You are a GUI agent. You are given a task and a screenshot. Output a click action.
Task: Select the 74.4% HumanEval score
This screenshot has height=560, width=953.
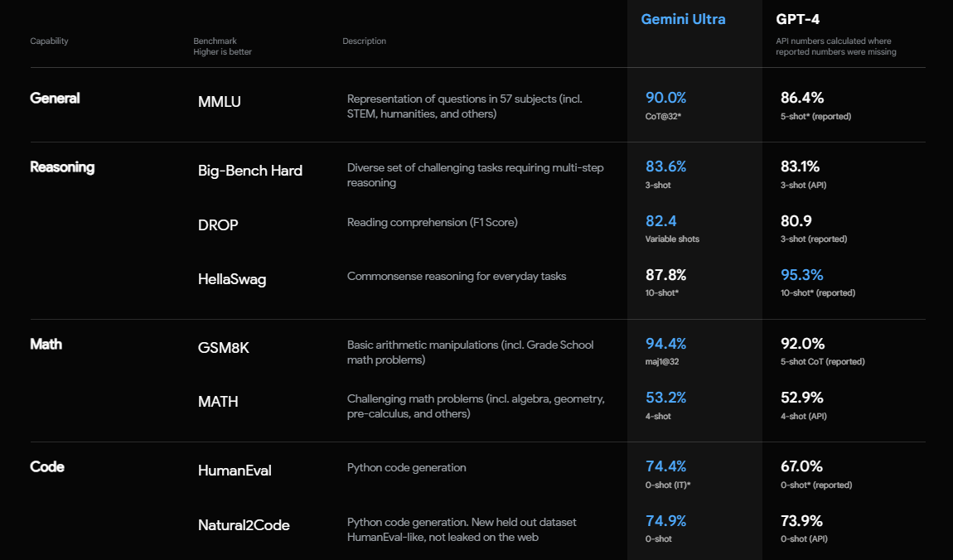pyautogui.click(x=665, y=466)
